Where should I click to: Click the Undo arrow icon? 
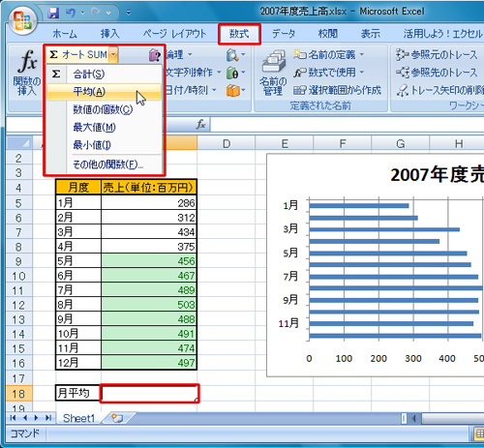pyautogui.click(x=71, y=13)
